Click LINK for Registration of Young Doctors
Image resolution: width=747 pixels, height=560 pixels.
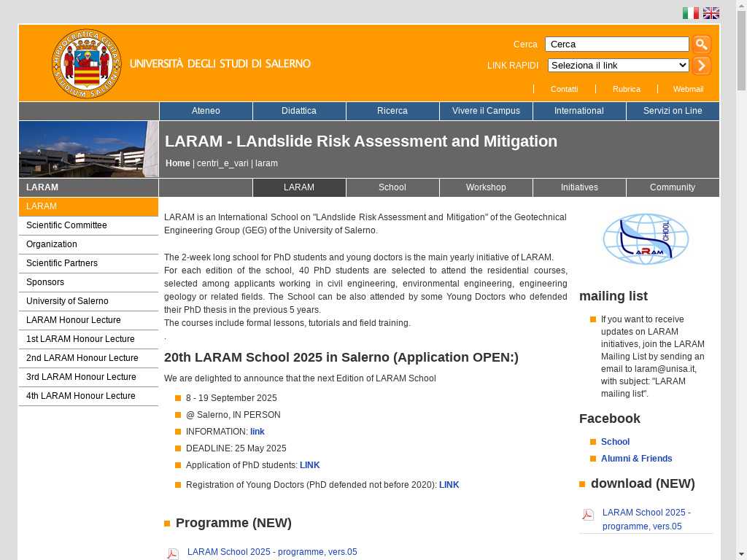tap(449, 485)
